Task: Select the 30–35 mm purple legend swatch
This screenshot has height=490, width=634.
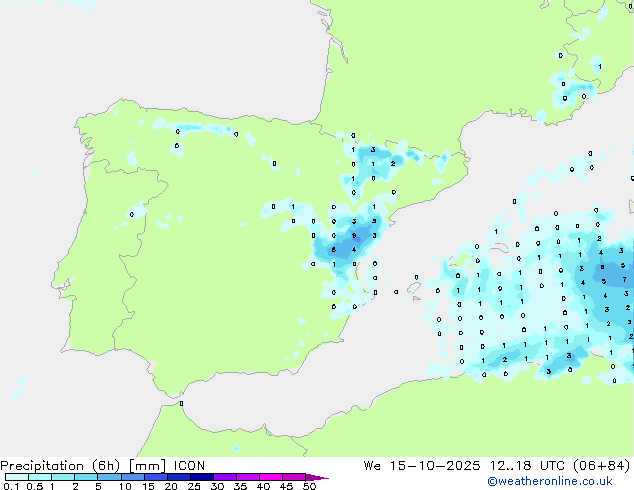Action: pyautogui.click(x=224, y=477)
